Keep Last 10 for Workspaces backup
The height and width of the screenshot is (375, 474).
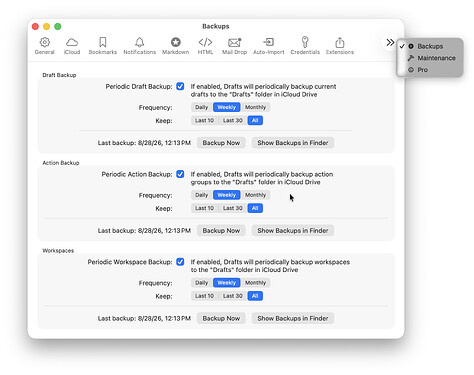click(204, 296)
